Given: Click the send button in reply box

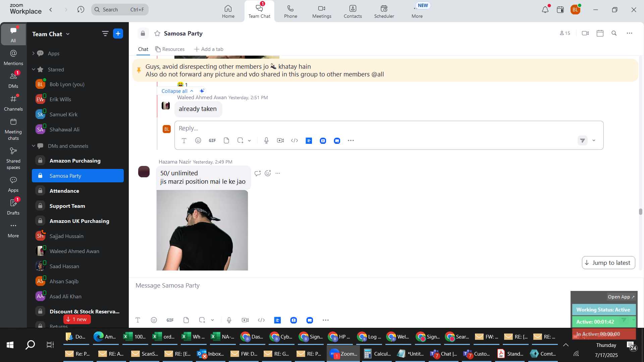Looking at the screenshot, I should tap(583, 140).
